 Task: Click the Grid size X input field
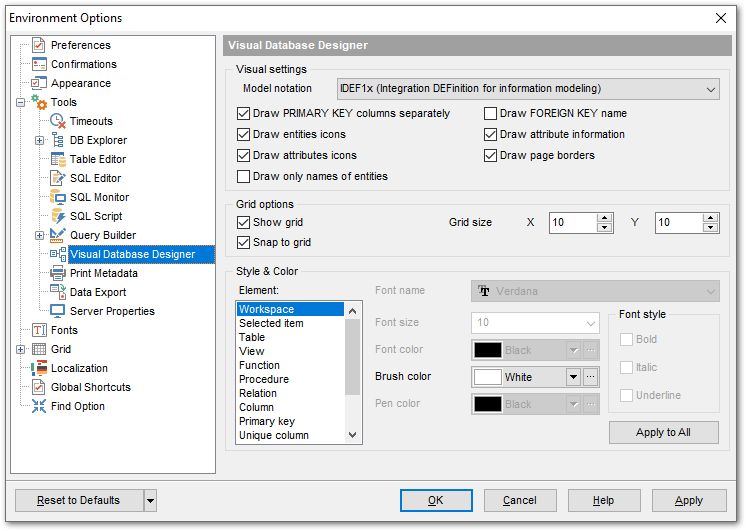[x=573, y=223]
